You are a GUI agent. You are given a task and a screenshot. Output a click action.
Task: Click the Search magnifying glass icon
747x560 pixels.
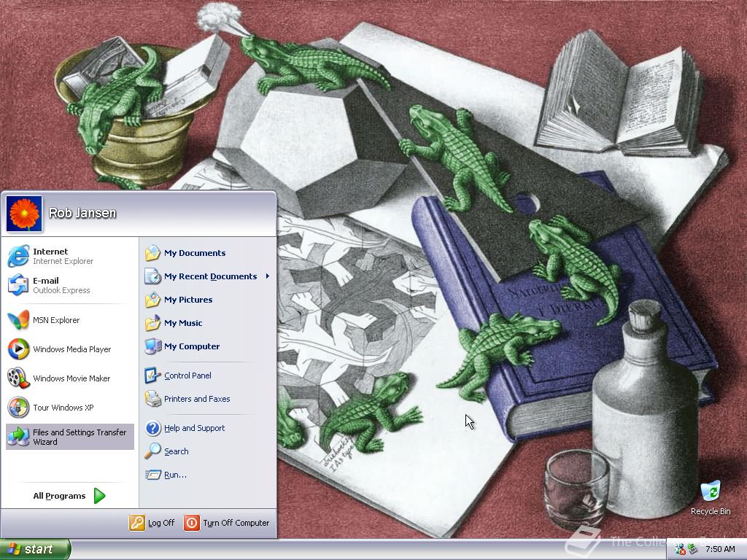pos(153,451)
